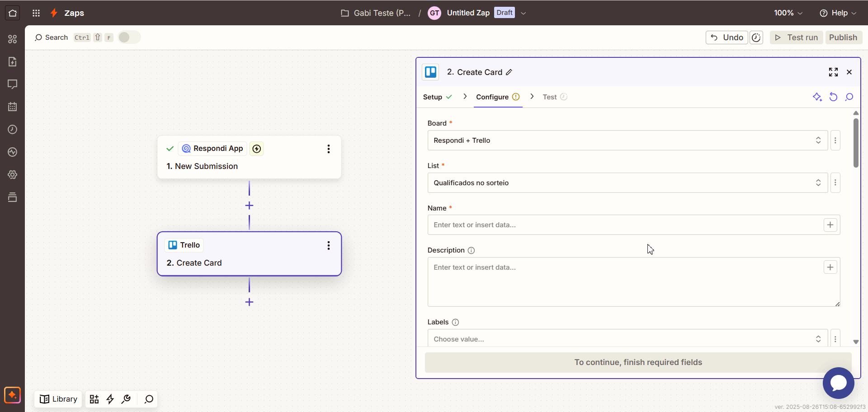This screenshot has height=412, width=868.
Task: Click To continue, finish required fields button
Action: [x=638, y=362]
